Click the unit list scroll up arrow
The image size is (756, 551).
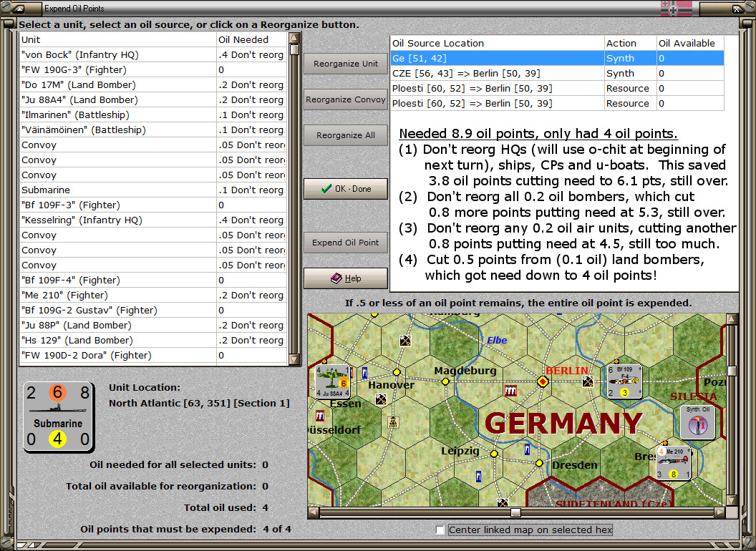click(x=294, y=38)
